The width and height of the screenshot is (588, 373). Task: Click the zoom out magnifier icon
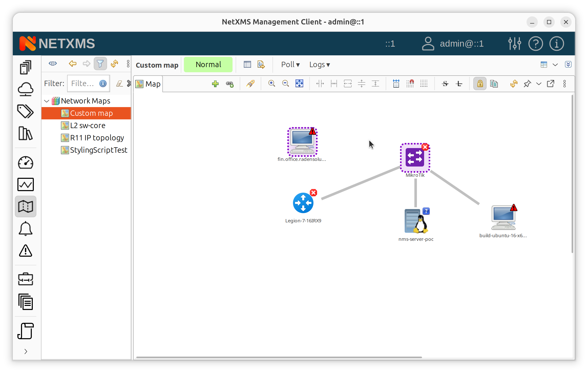[x=285, y=84]
